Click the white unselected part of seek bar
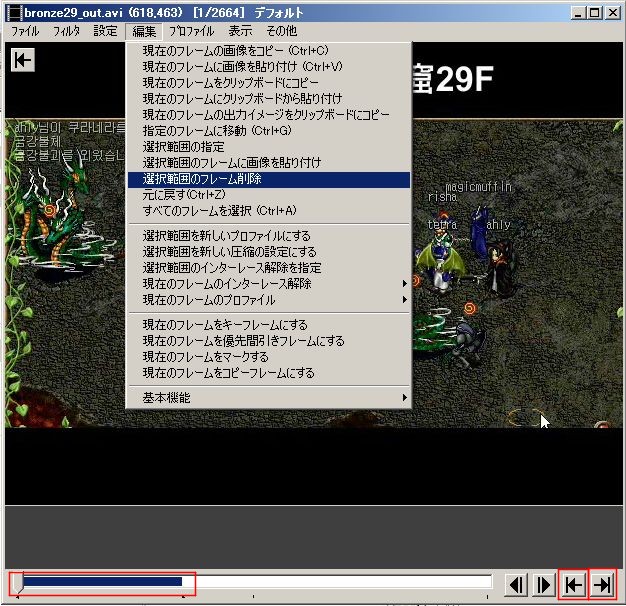Viewport: 626px width, 606px height. pyautogui.click(x=337, y=581)
